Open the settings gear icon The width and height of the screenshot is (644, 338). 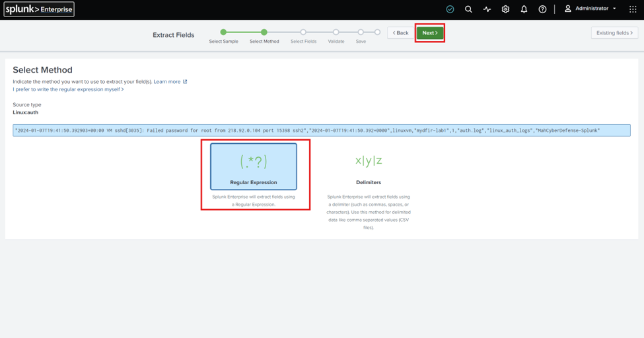tap(505, 9)
